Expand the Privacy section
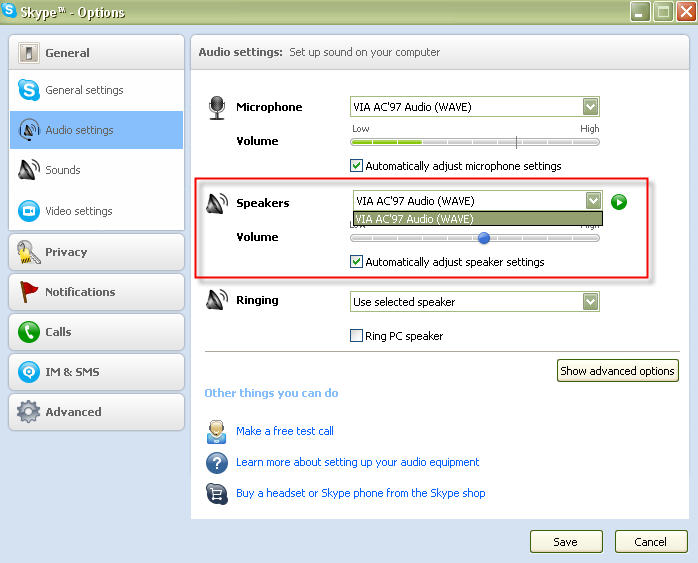 pos(96,252)
